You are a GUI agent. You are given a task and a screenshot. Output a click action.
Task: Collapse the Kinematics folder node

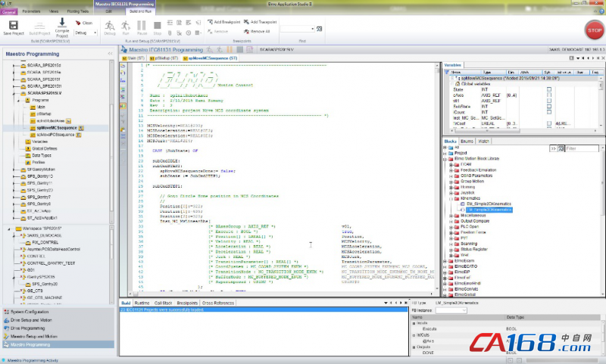click(451, 198)
